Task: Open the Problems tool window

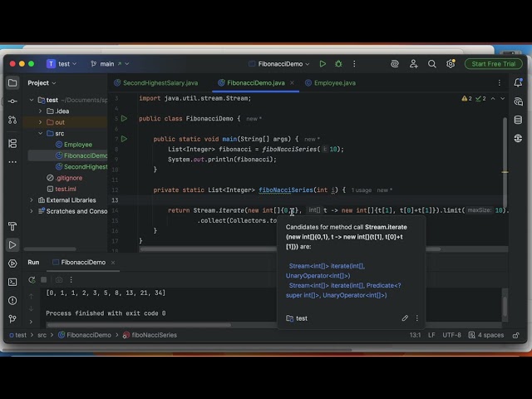Action: click(12, 300)
